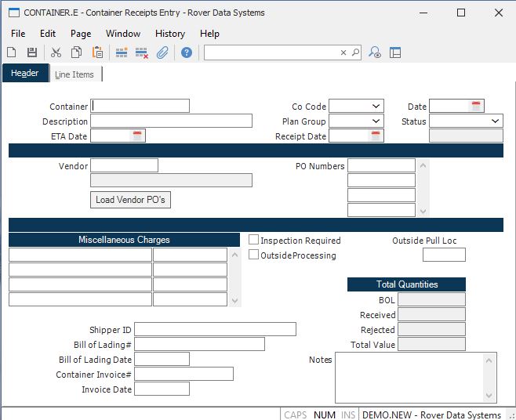The width and height of the screenshot is (516, 420).
Task: Click the Paste clipboard icon
Action: 98,52
